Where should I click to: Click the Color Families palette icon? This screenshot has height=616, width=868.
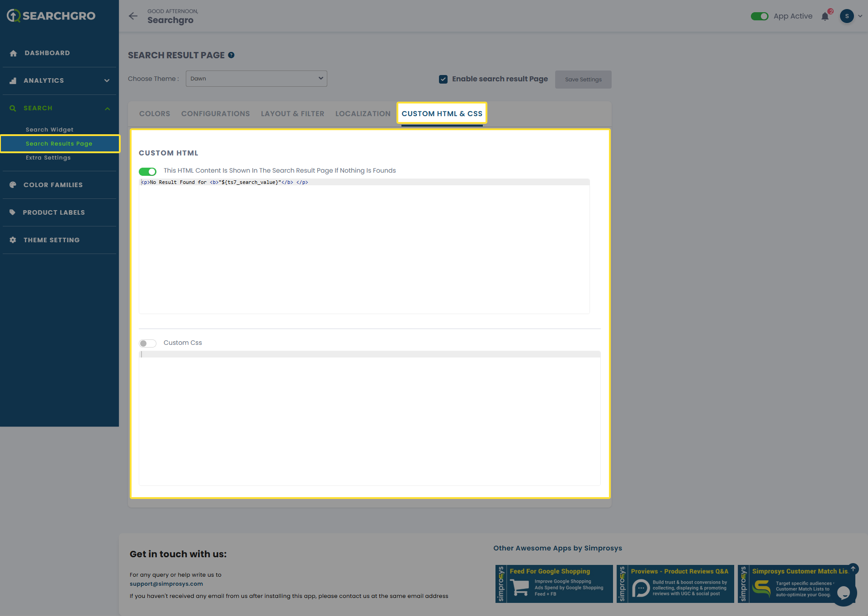pos(13,185)
